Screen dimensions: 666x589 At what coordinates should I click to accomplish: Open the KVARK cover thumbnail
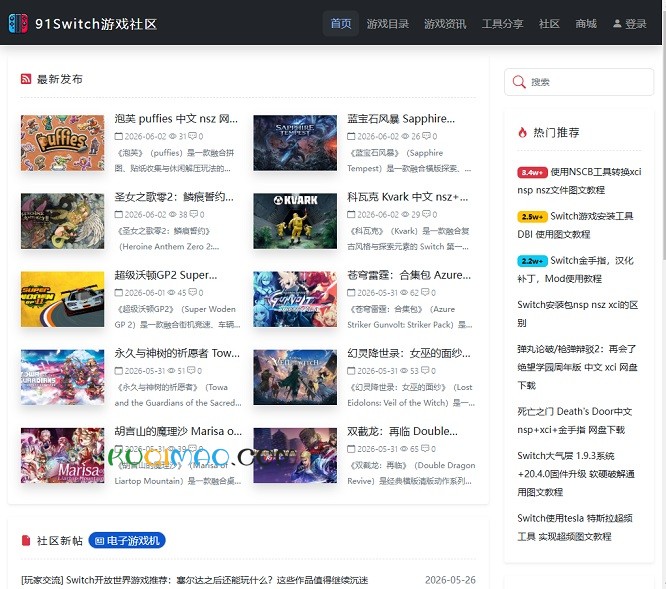pyautogui.click(x=295, y=221)
